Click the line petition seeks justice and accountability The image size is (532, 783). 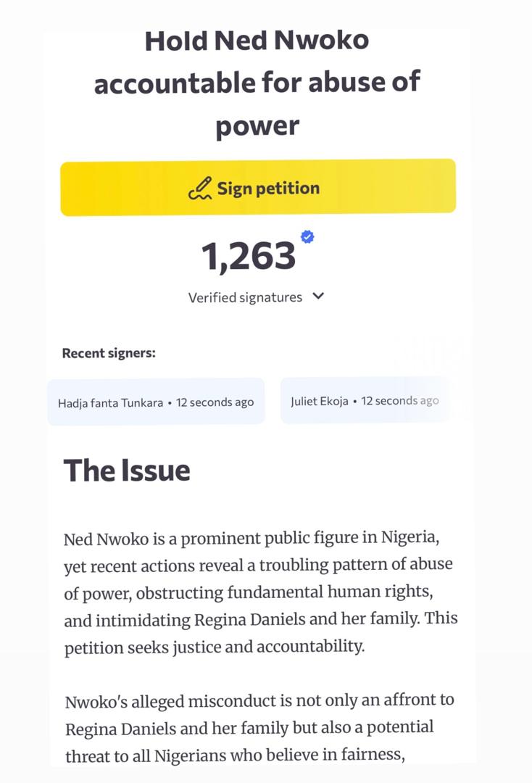(215, 647)
